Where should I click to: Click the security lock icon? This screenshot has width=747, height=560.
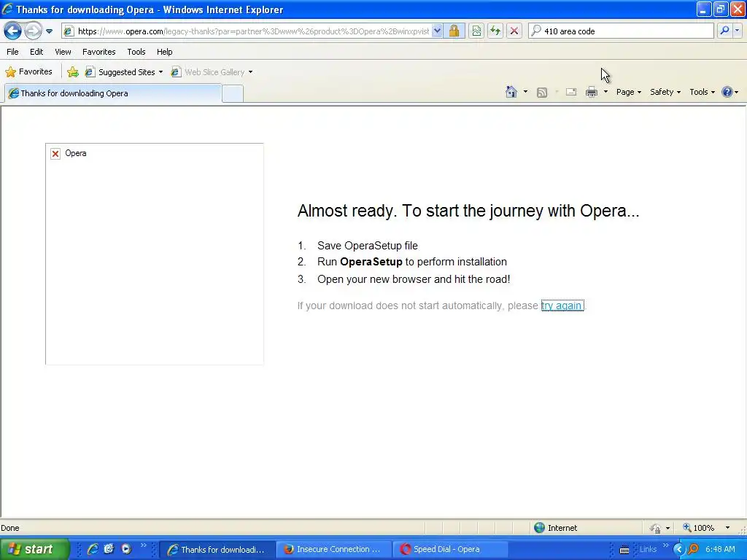coord(454,31)
